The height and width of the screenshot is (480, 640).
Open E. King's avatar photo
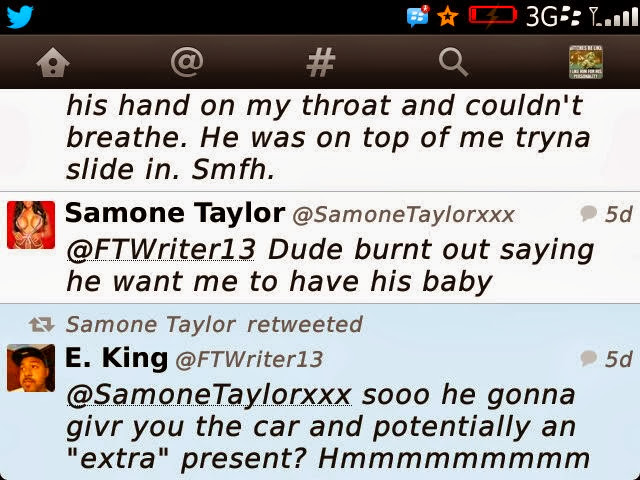coord(31,368)
